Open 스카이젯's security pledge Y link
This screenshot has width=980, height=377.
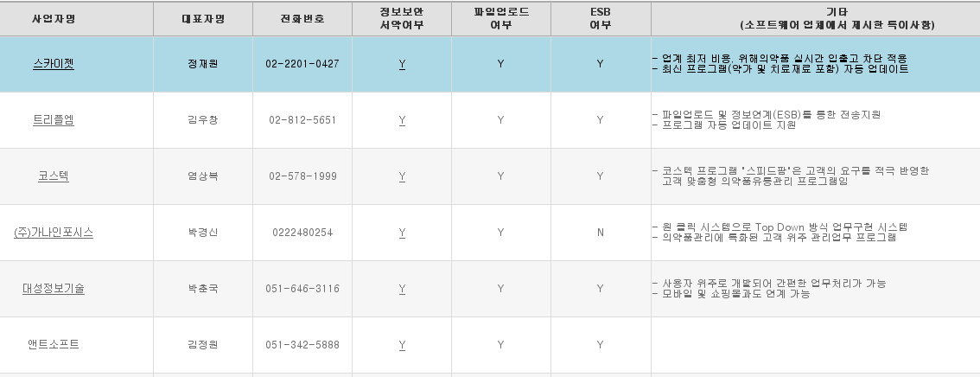[x=402, y=64]
